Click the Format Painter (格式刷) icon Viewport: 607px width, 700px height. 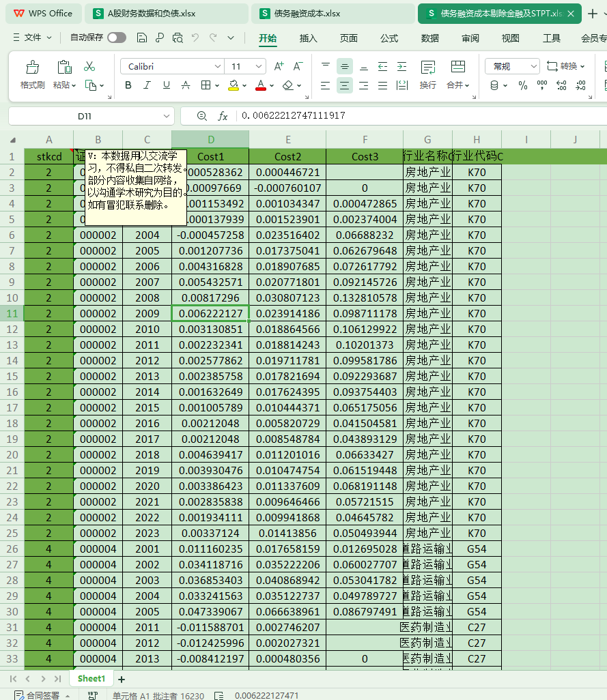point(32,67)
